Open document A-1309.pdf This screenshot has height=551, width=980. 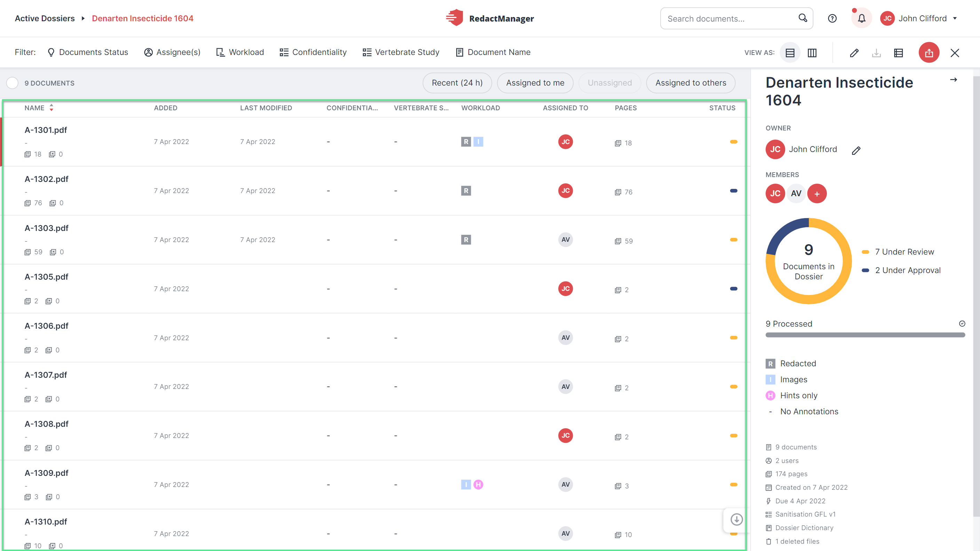click(x=46, y=473)
